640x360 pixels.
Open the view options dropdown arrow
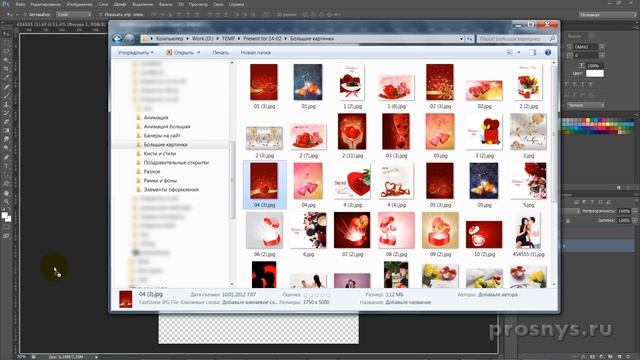click(519, 53)
